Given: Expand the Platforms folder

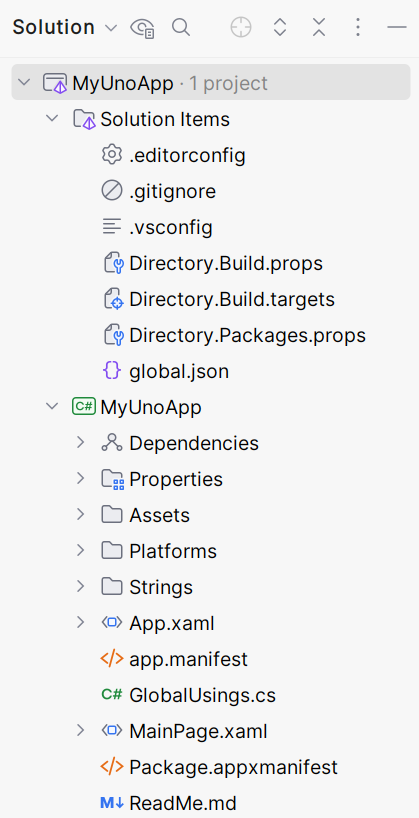Looking at the screenshot, I should coord(80,550).
